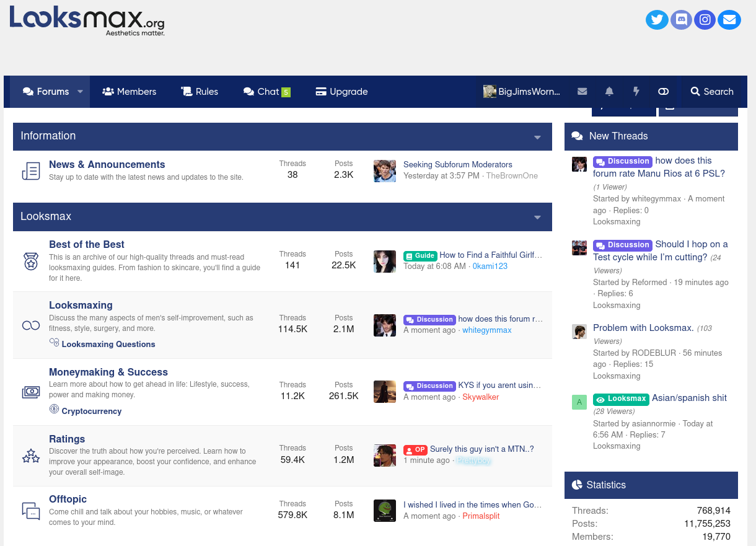Image resolution: width=756 pixels, height=546 pixels.
Task: Open the Instagram social icon
Action: tap(705, 19)
